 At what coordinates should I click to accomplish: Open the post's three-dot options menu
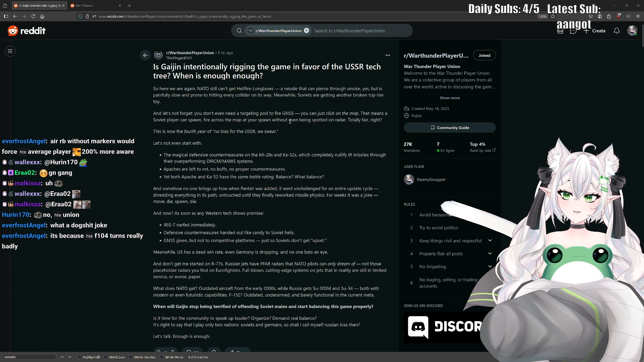coord(388,55)
